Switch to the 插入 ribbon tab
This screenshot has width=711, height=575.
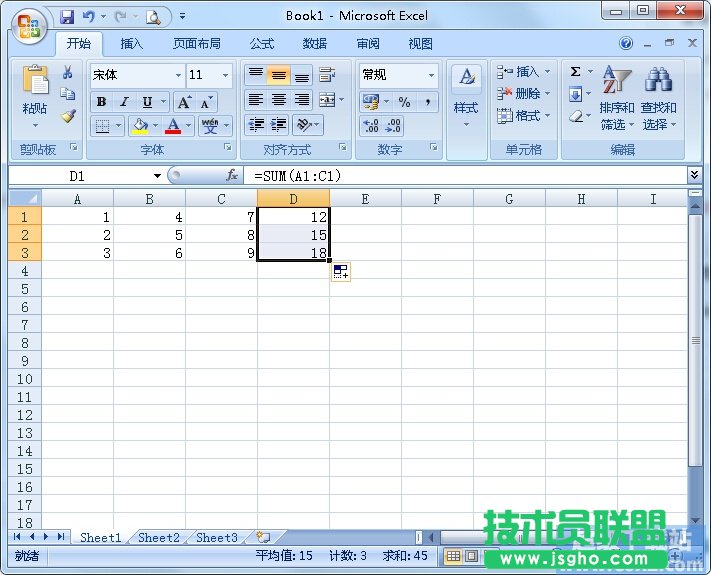tap(132, 44)
